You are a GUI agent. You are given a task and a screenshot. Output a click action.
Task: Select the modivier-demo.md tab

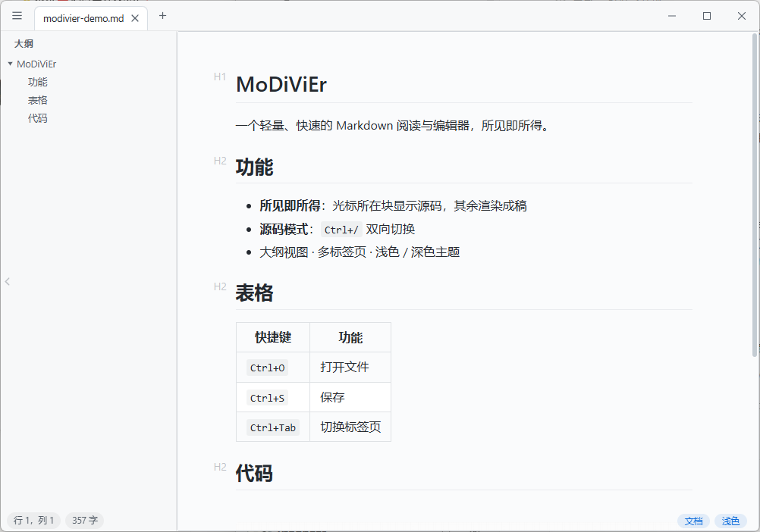pos(91,18)
